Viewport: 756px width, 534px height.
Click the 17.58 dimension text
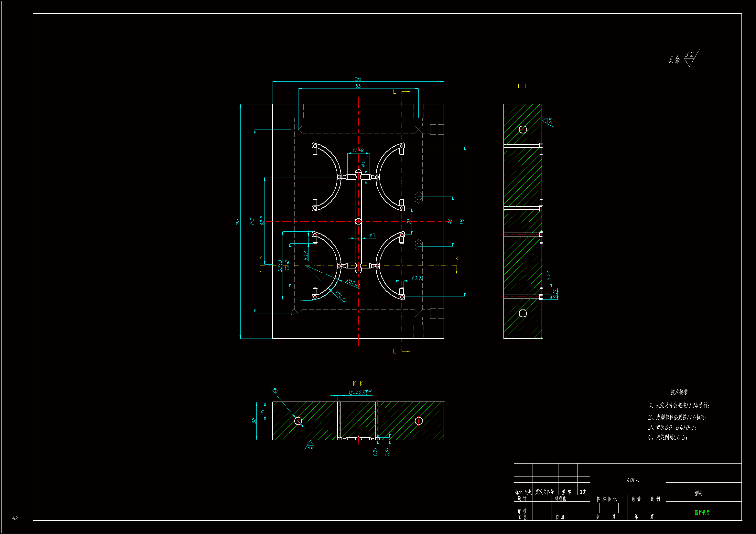358,150
